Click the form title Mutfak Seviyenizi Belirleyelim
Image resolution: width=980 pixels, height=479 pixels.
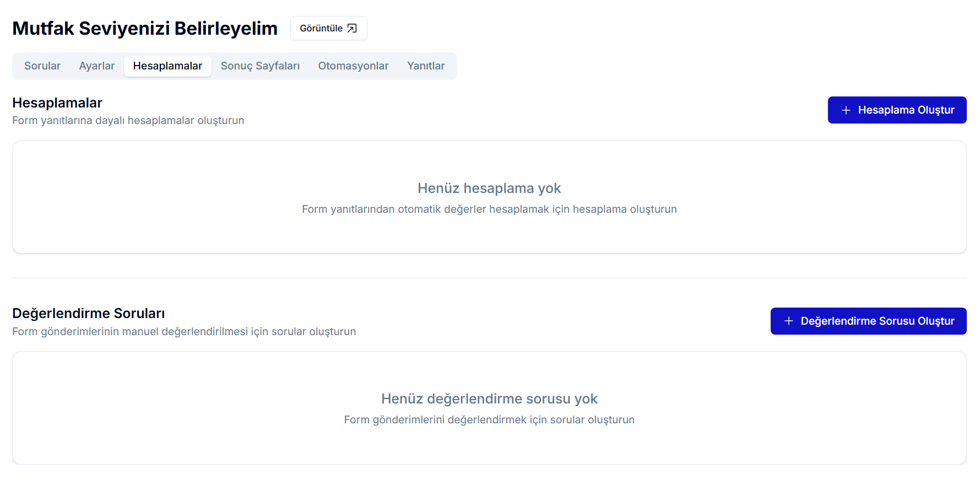(145, 28)
